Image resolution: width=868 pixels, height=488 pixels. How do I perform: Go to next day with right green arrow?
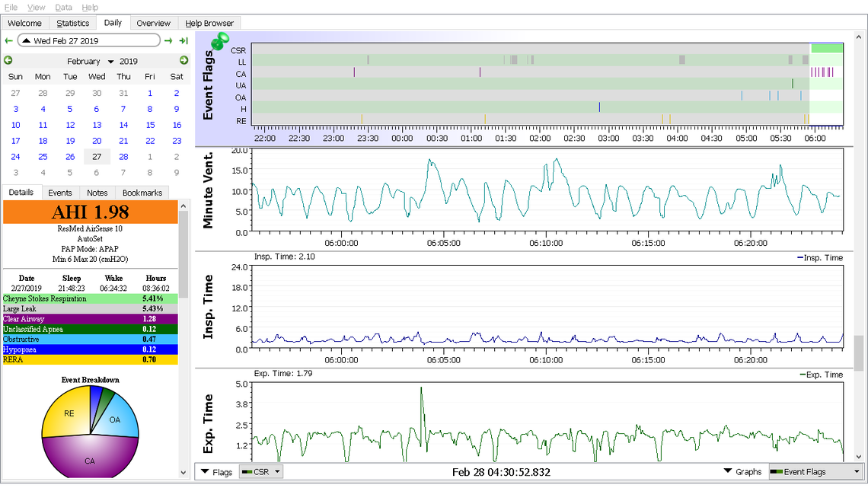tap(168, 41)
